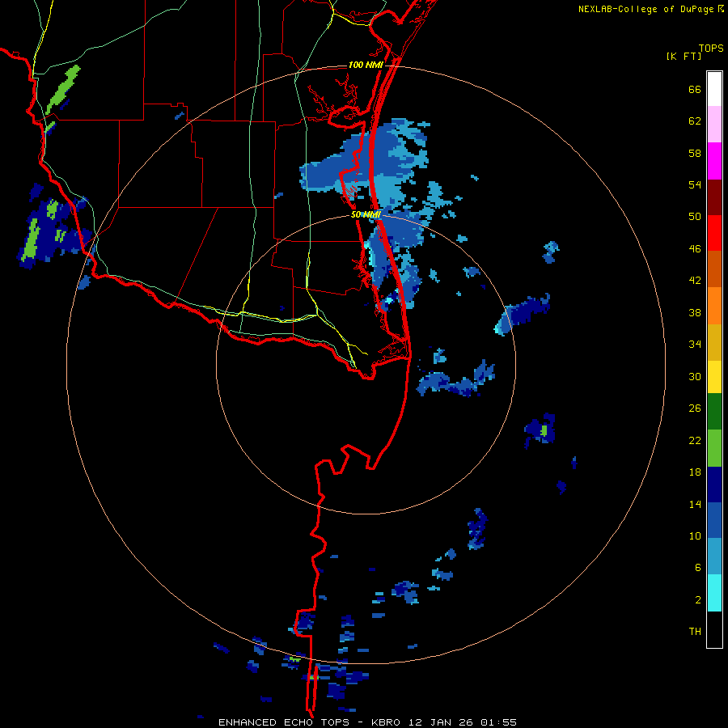Viewport: 728px width, 728px height.
Task: Click the 50 NMI range ring label
Action: [366, 214]
